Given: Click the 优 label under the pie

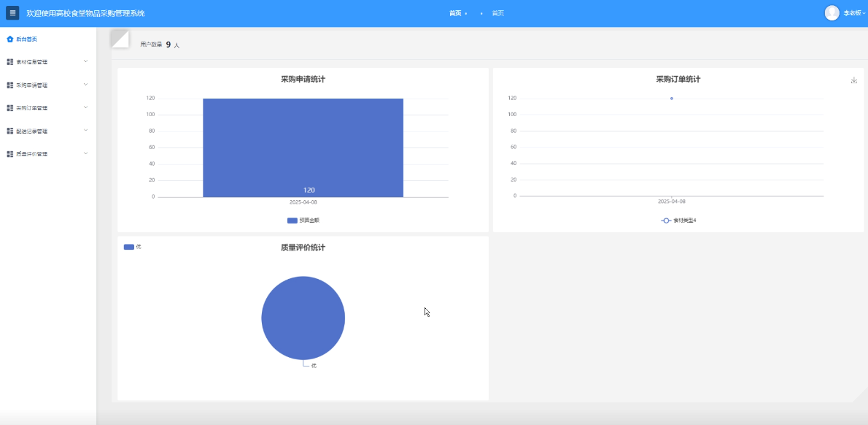Looking at the screenshot, I should (x=314, y=366).
